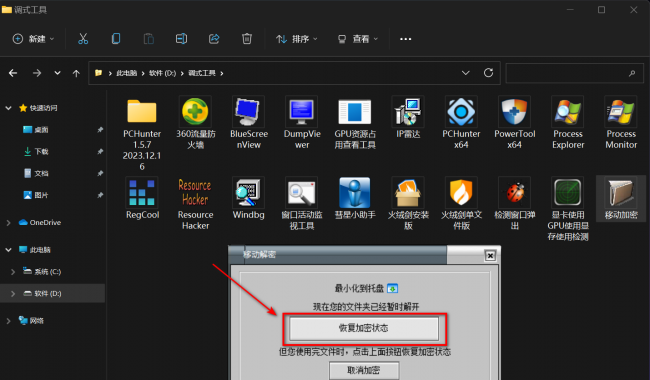Expand the 系统 (C:) drive node
Viewport: 650px width, 380px height.
click(x=13, y=272)
